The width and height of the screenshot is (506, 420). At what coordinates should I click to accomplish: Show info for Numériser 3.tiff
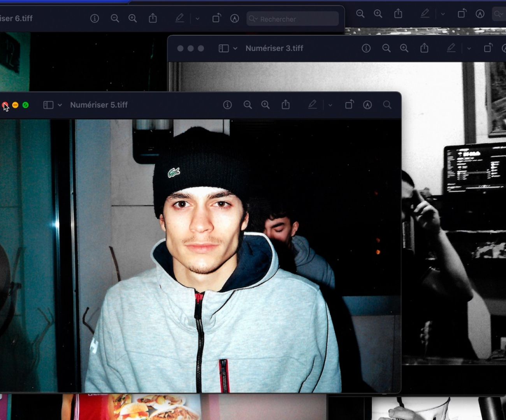(366, 48)
